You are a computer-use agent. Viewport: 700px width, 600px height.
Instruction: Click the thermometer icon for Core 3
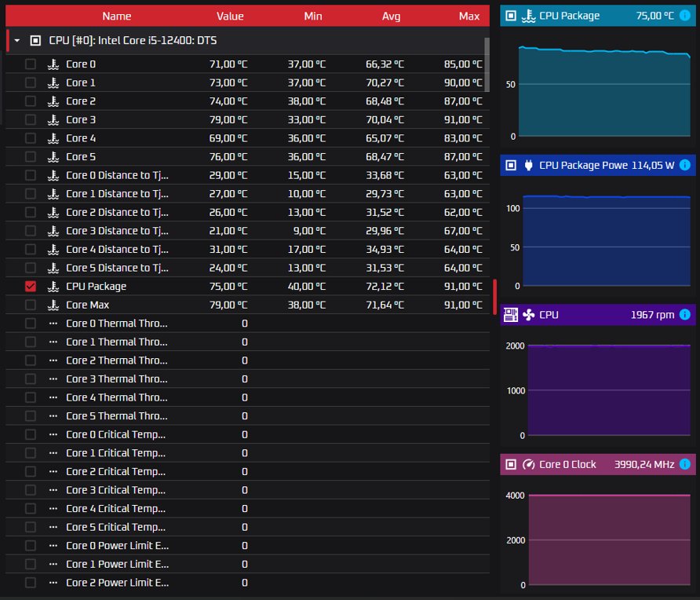[x=53, y=119]
